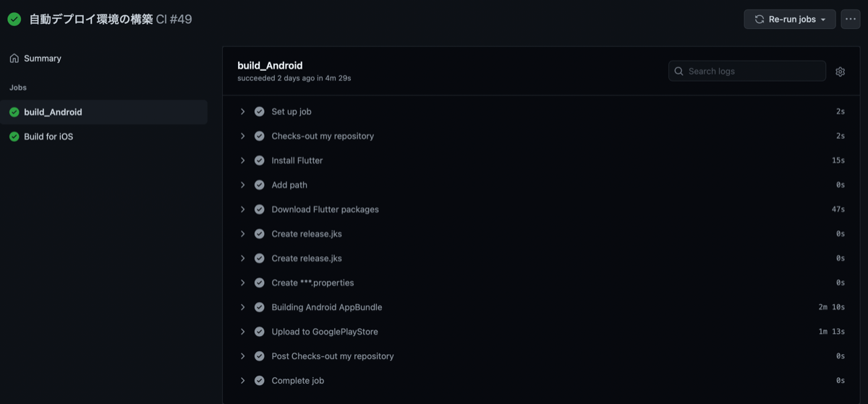The height and width of the screenshot is (404, 868).
Task: Click the workflow success status icon in header
Action: [x=14, y=20]
